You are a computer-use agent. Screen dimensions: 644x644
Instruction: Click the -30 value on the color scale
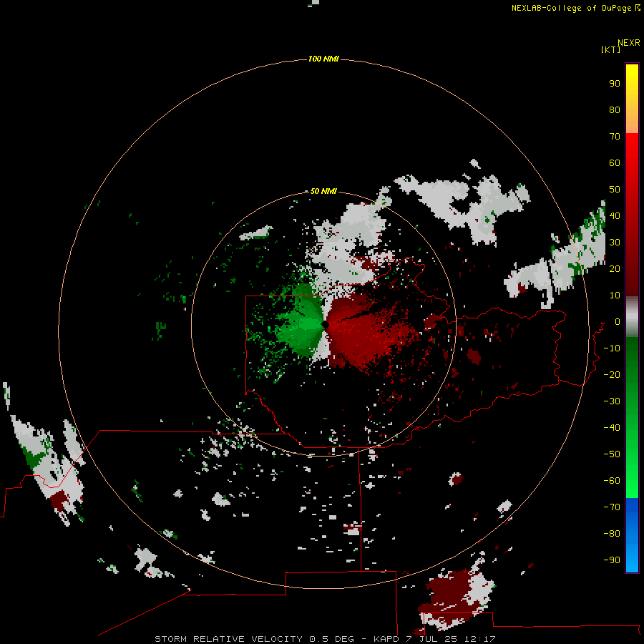(612, 401)
